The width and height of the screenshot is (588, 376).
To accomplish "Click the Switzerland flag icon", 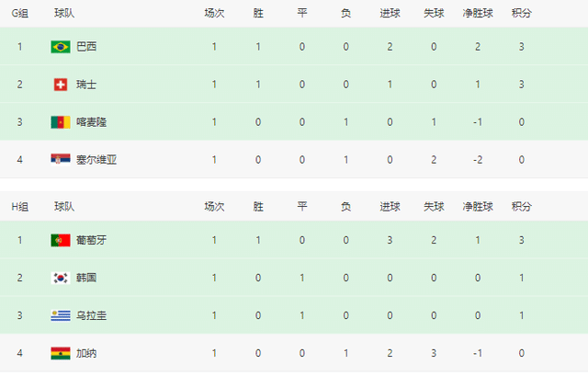I will click(61, 84).
